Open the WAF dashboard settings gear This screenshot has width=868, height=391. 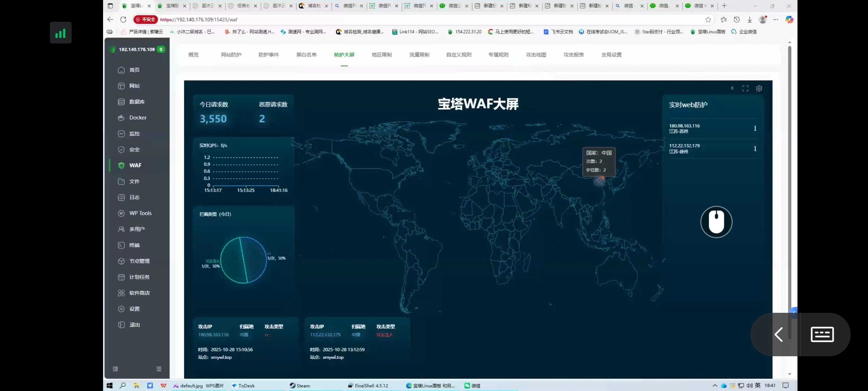click(x=759, y=89)
